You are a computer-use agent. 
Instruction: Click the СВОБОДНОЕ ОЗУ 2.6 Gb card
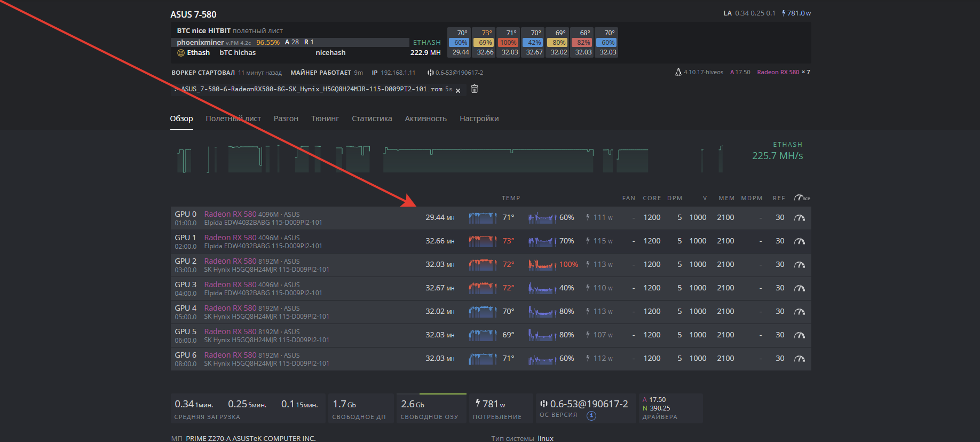pyautogui.click(x=431, y=409)
